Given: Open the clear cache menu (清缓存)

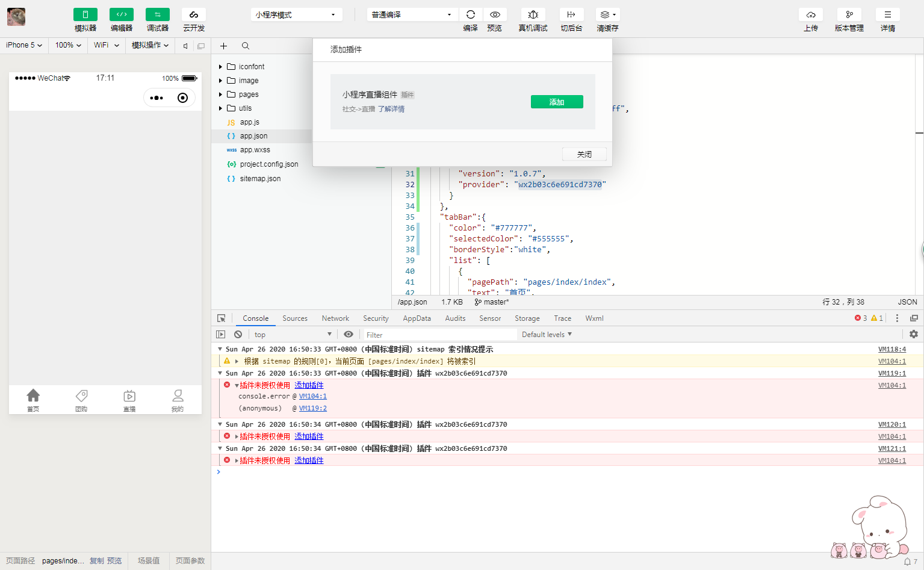Looking at the screenshot, I should point(607,14).
